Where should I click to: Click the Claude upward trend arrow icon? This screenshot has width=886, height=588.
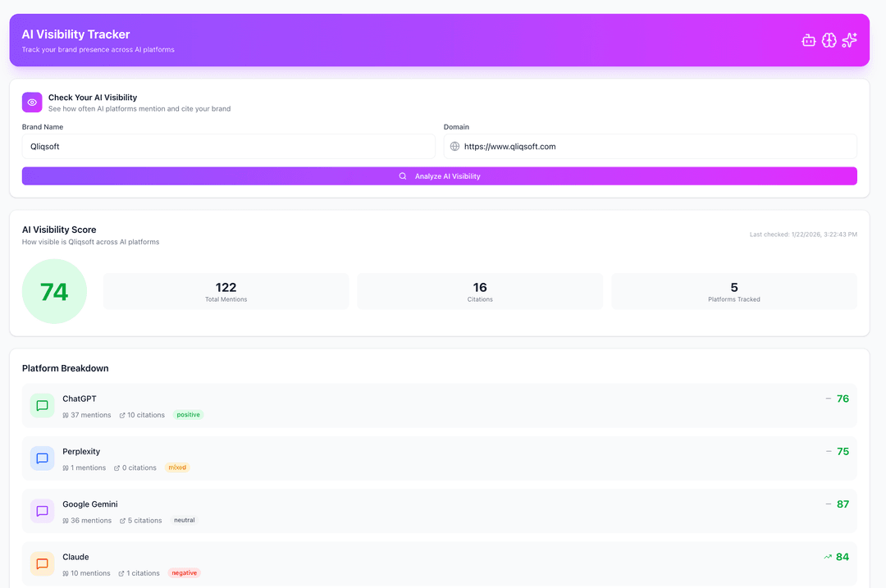click(828, 557)
